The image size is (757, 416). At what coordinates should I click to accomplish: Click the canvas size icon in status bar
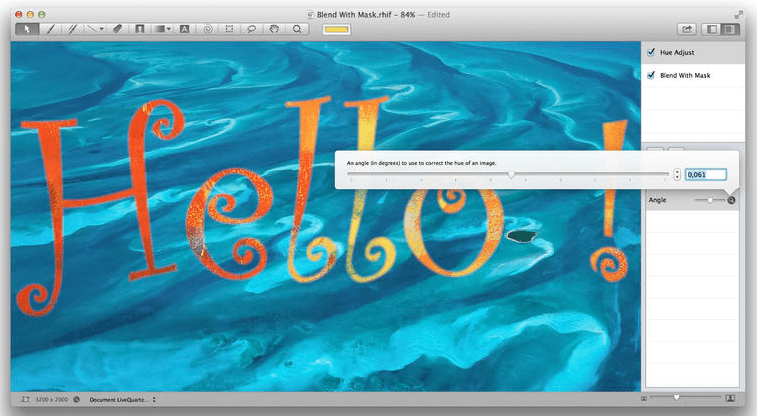25,400
